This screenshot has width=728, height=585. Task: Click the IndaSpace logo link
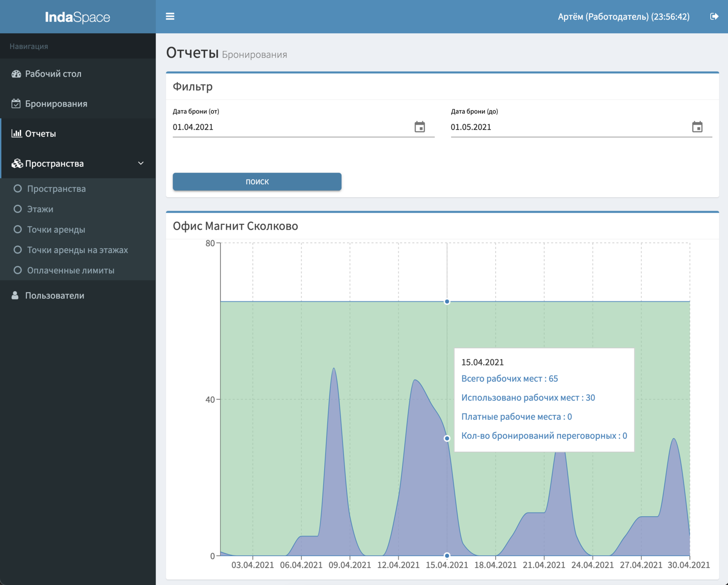(78, 17)
